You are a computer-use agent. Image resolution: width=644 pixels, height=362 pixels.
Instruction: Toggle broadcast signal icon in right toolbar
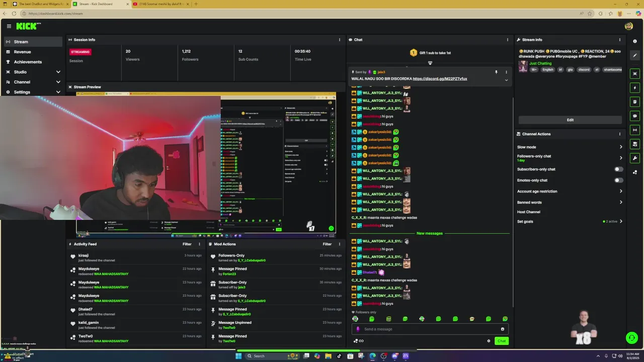pos(635,130)
